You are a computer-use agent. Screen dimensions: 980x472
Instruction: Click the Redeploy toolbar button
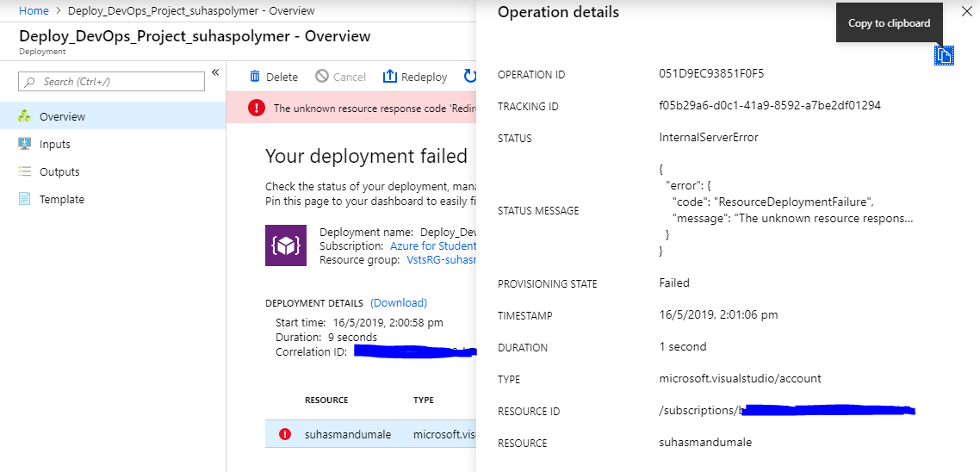click(x=415, y=77)
